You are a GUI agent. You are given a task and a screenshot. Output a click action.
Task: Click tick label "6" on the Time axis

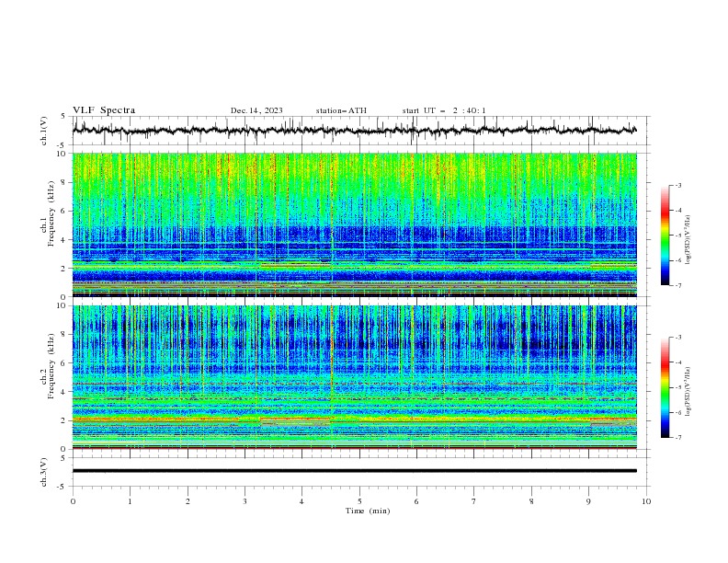(416, 501)
